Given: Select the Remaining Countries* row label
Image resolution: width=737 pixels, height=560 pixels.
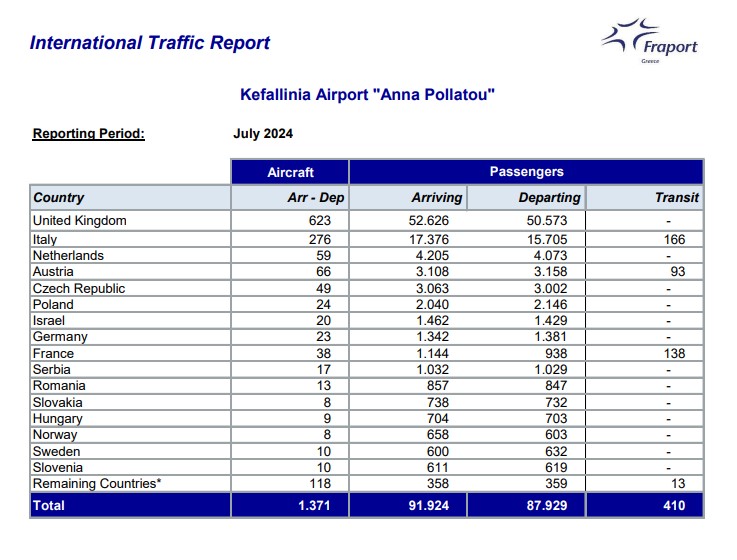Looking at the screenshot, I should click(x=95, y=484).
